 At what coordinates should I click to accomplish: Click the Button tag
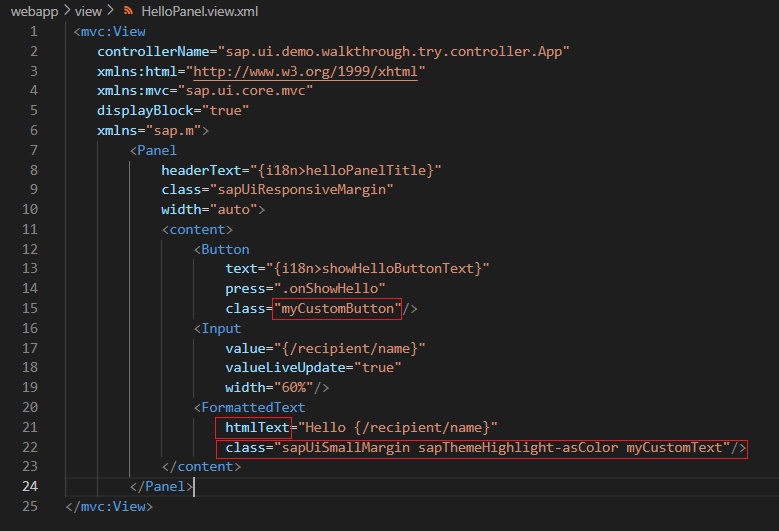[x=222, y=249]
